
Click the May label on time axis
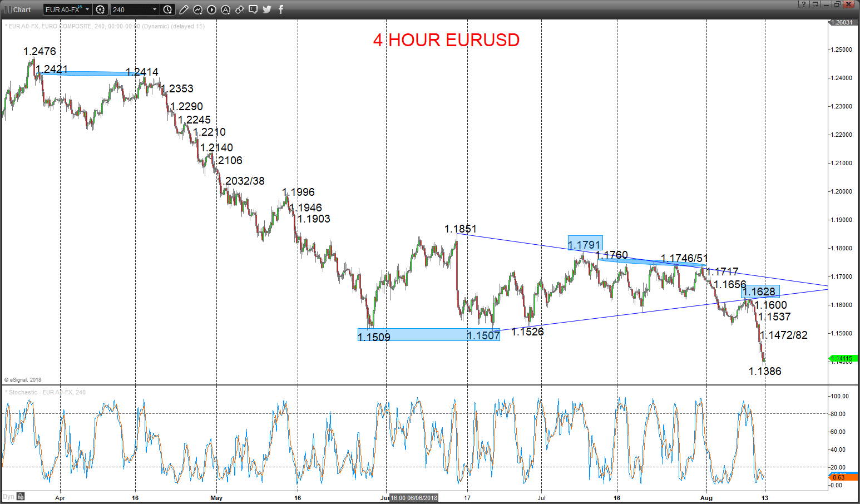coord(216,498)
